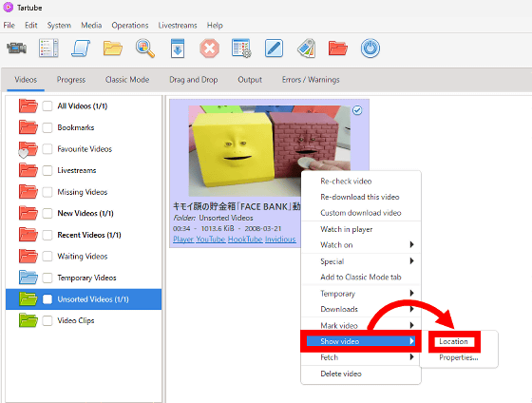Open the HookTube link under the video
Screen dimensions: 532x403
(245, 240)
